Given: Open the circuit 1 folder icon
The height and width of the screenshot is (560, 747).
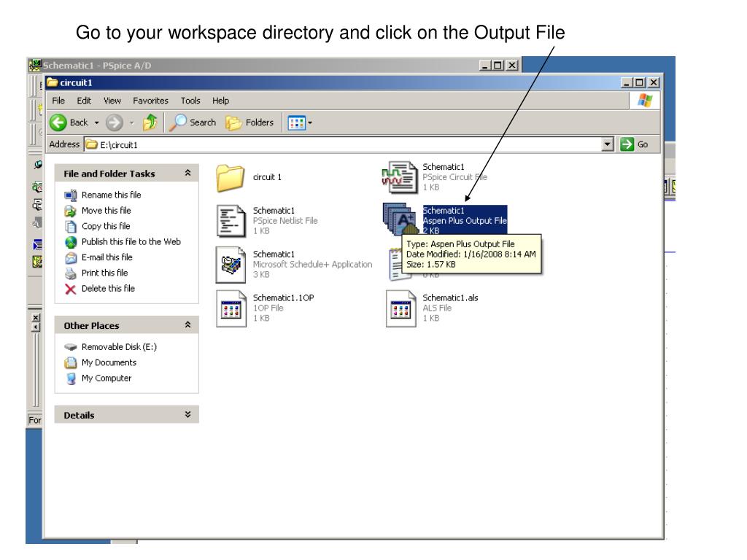Looking at the screenshot, I should coord(230,178).
